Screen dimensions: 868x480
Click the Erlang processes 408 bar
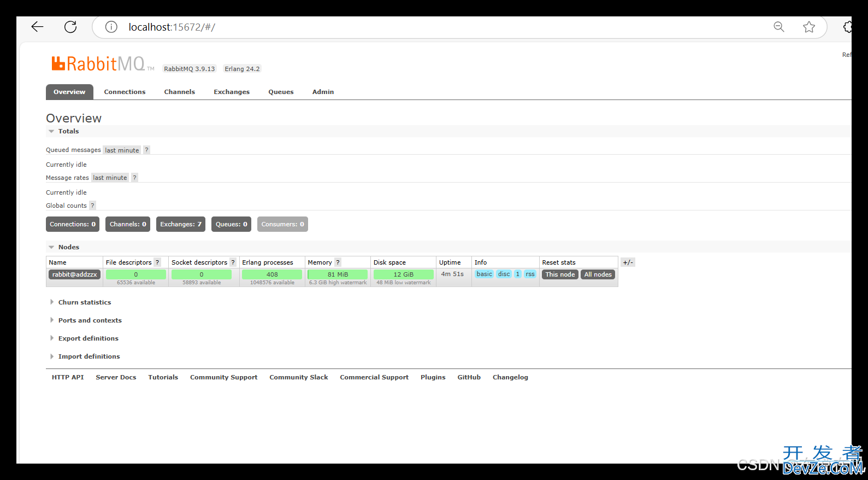272,274
